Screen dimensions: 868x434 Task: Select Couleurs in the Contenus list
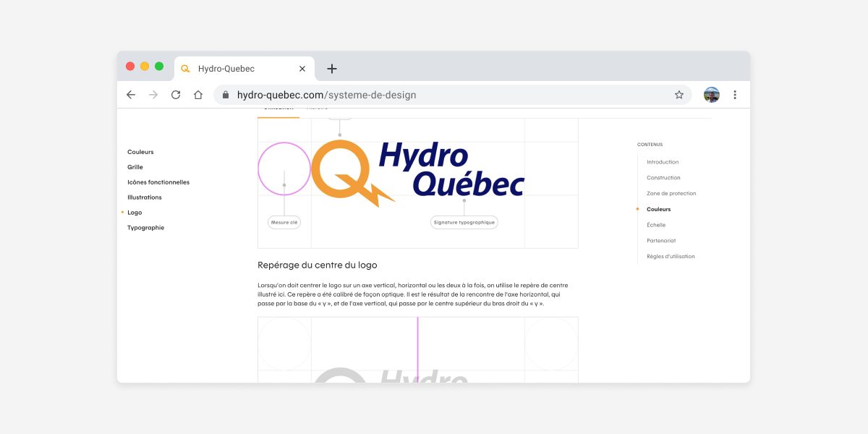(x=659, y=209)
